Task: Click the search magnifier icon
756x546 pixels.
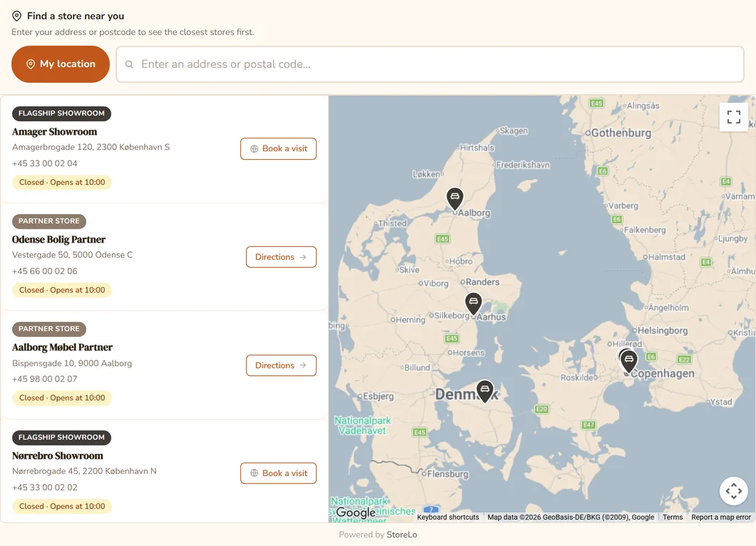Action: (129, 64)
